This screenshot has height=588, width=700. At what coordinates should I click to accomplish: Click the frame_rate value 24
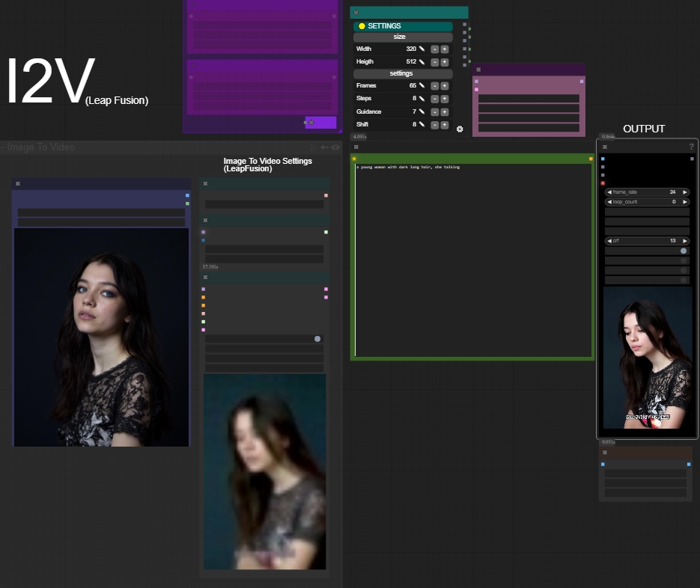coord(672,192)
